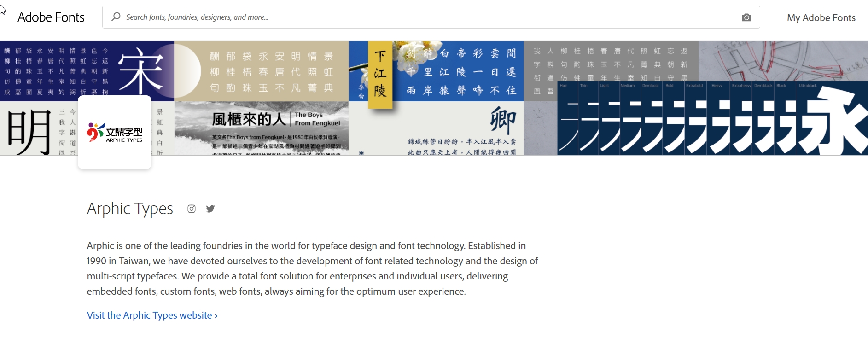Go to Adobe Fonts home
The image size is (868, 349).
pos(51,17)
